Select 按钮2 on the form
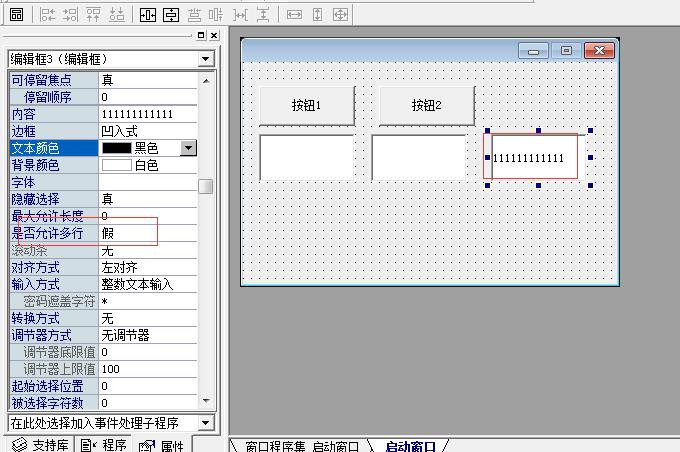This screenshot has width=680, height=452. click(x=427, y=105)
